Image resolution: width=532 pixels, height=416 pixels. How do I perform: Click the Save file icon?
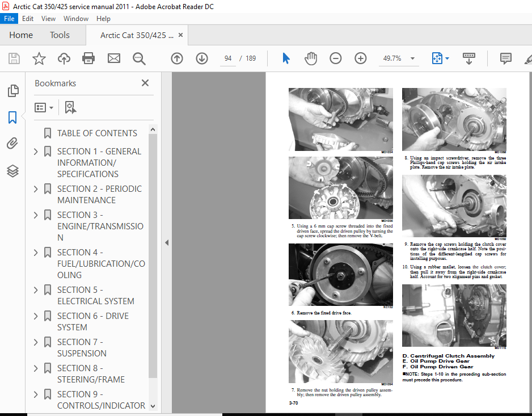point(14,58)
